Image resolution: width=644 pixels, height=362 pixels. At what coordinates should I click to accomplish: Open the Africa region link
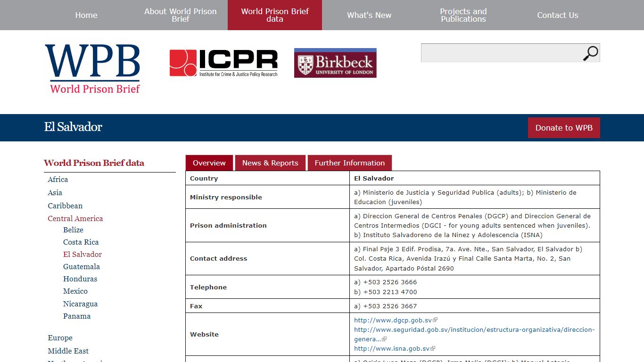[58, 180]
